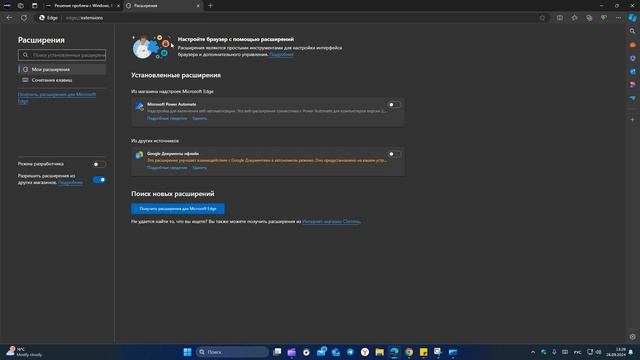Open the Collections toolbar icon

589,18
